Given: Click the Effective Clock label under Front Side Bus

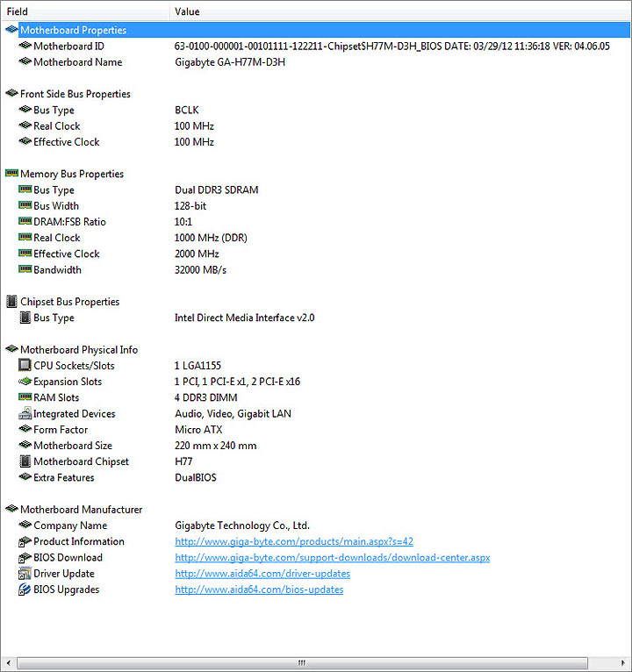Looking at the screenshot, I should tap(67, 142).
